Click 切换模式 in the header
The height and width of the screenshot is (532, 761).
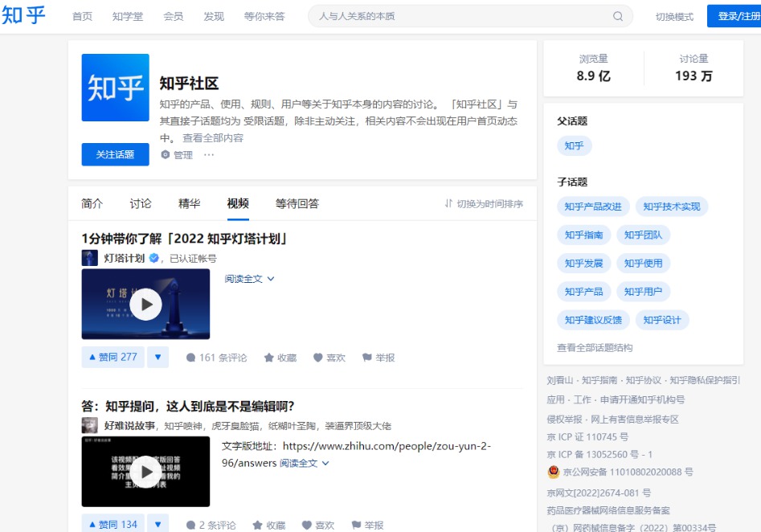point(674,17)
